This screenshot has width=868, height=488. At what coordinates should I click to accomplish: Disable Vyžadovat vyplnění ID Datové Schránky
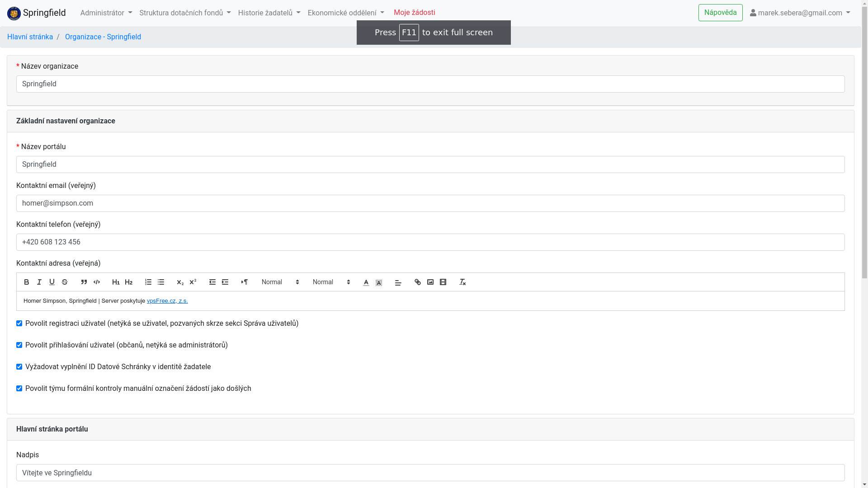(x=19, y=367)
